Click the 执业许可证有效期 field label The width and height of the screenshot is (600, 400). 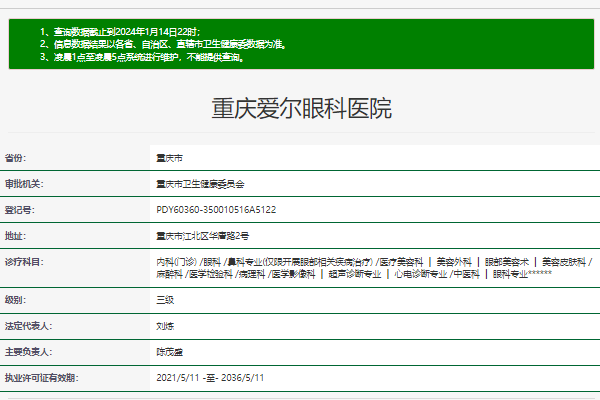click(41, 378)
